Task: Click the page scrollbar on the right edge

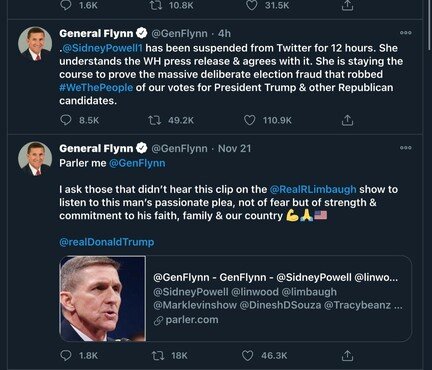Action: tap(429, 25)
